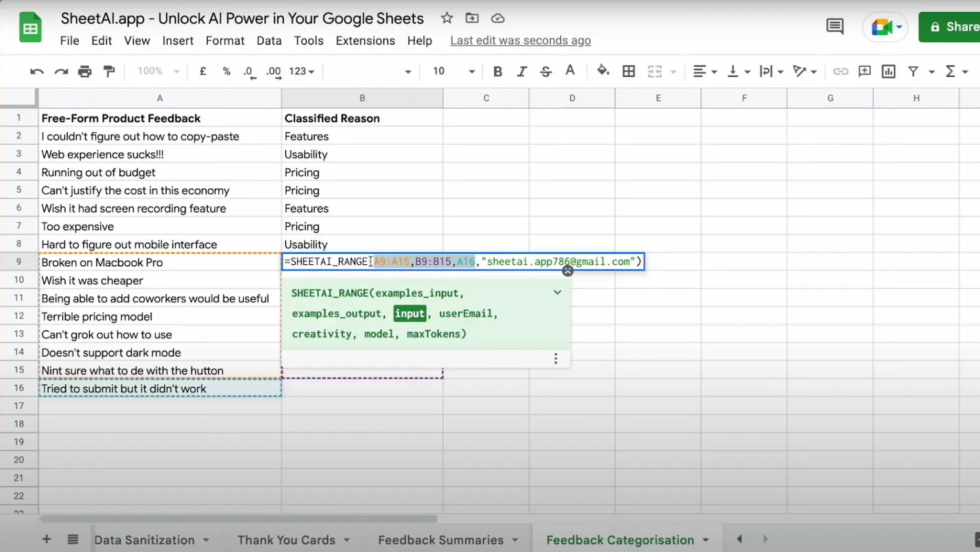The image size is (980, 552).
Task: Open text rotation dropdown
Action: coord(805,71)
